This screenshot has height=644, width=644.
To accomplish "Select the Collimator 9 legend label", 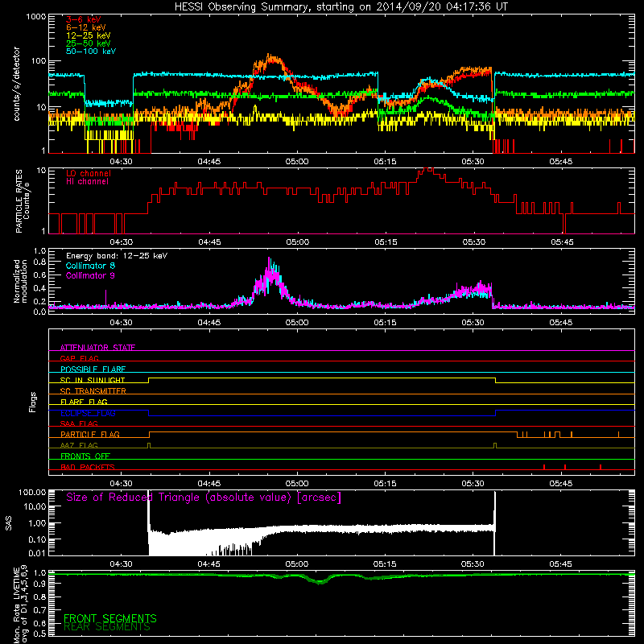I will point(90,275).
